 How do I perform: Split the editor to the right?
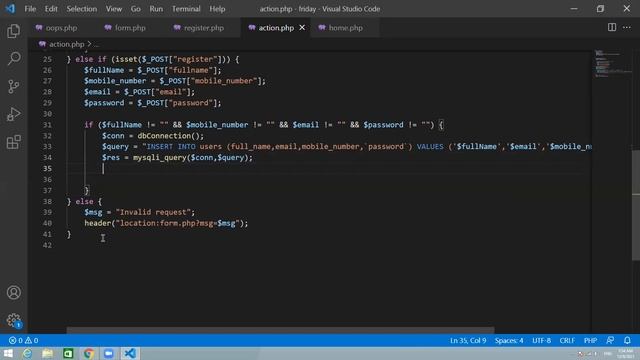(611, 27)
